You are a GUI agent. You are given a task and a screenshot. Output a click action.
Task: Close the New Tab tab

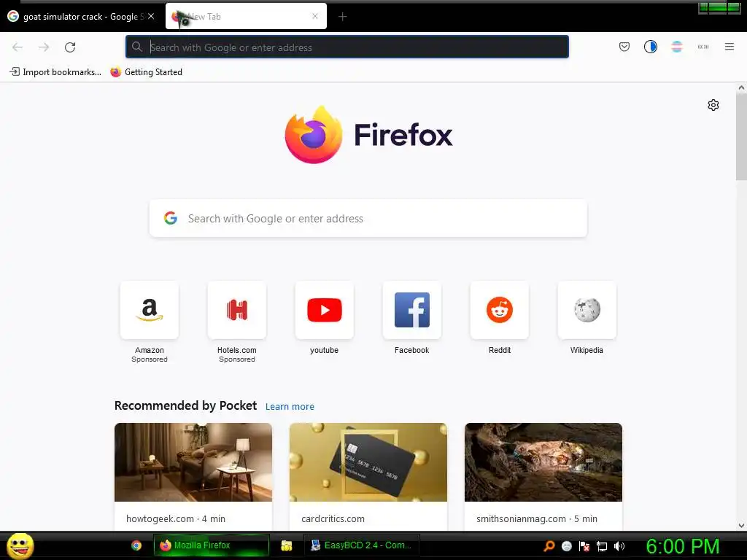(x=315, y=16)
